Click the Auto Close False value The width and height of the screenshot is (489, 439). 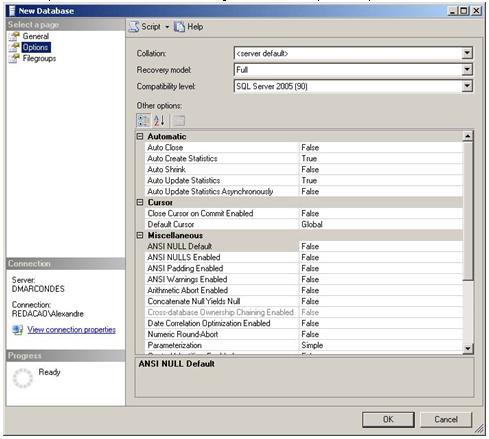point(310,147)
